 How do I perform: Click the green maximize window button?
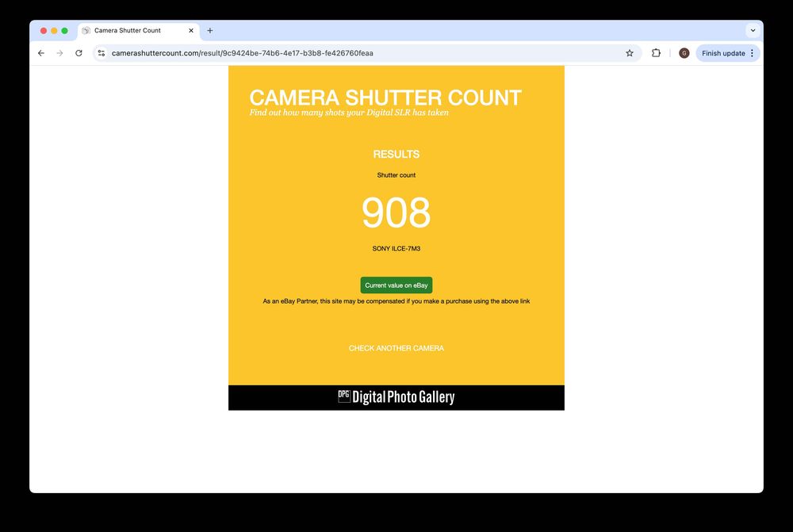(x=65, y=31)
